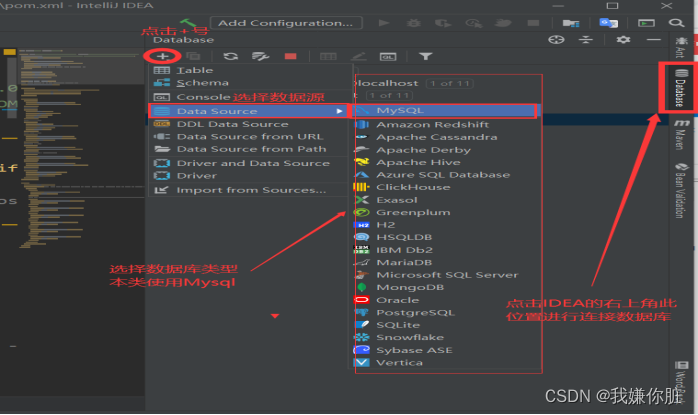
Task: Click the red Stop icon in Database toolbar
Action: pos(290,56)
